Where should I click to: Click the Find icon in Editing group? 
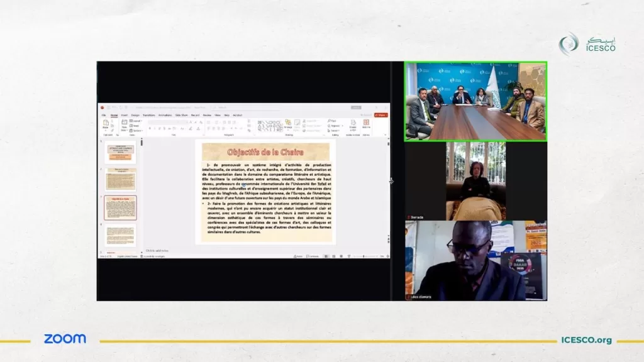coord(333,121)
